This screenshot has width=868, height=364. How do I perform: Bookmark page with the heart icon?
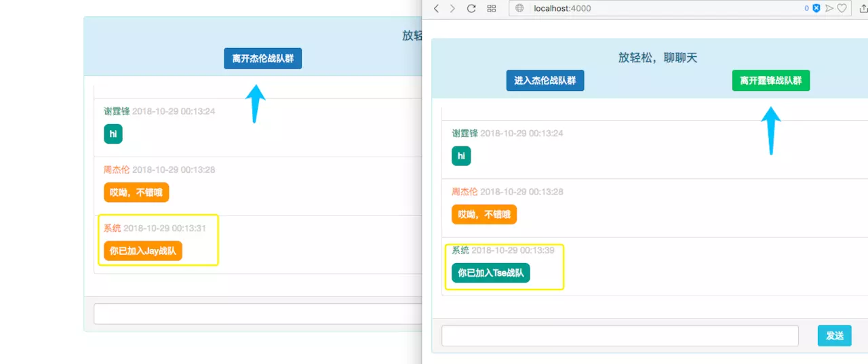click(x=842, y=8)
